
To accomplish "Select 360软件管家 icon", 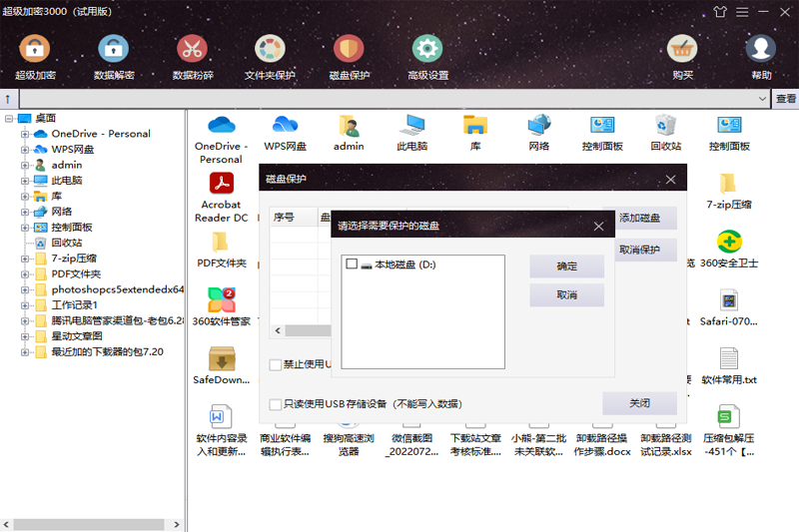I will [x=221, y=307].
